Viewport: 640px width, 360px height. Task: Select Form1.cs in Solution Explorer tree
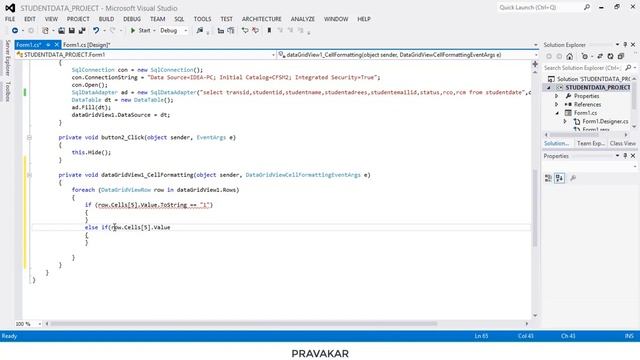click(x=585, y=113)
